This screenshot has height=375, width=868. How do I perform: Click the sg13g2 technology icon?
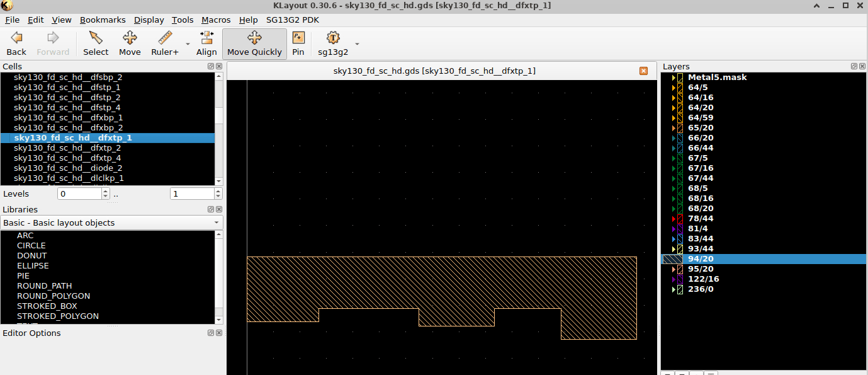[x=333, y=38]
